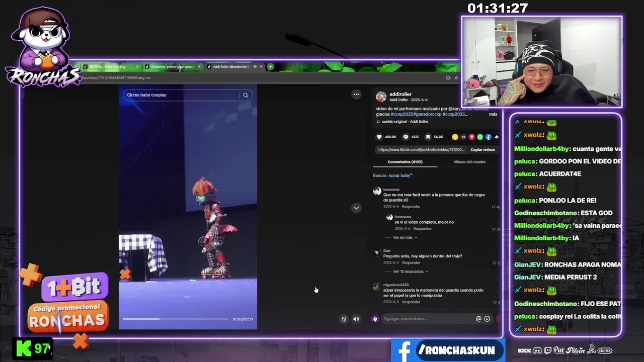Click the install/cast icon in the address bar
644x362 pixels.
[x=448, y=77]
